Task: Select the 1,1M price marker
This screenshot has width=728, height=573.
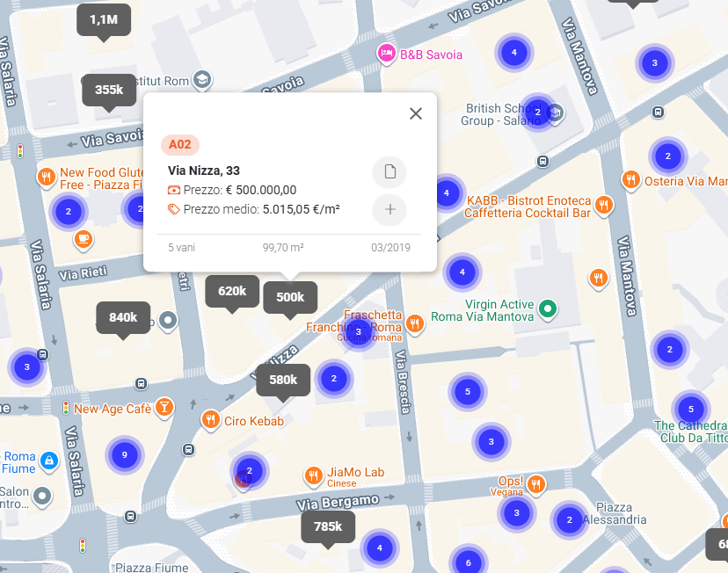Action: (104, 18)
